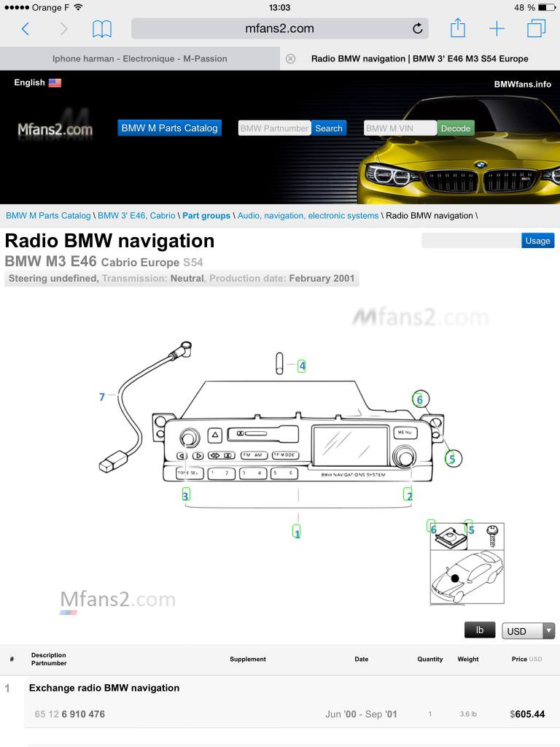Click the car location thumbnail

point(467,577)
